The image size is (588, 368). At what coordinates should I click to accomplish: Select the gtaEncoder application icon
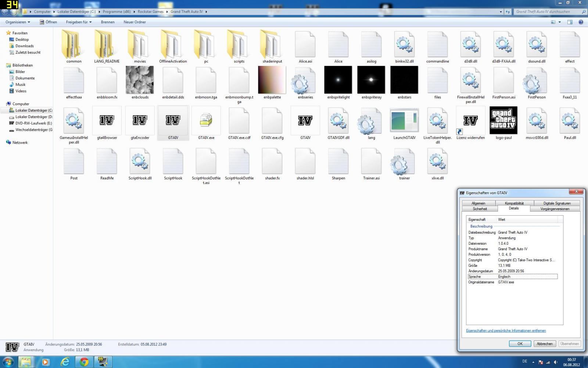(140, 120)
